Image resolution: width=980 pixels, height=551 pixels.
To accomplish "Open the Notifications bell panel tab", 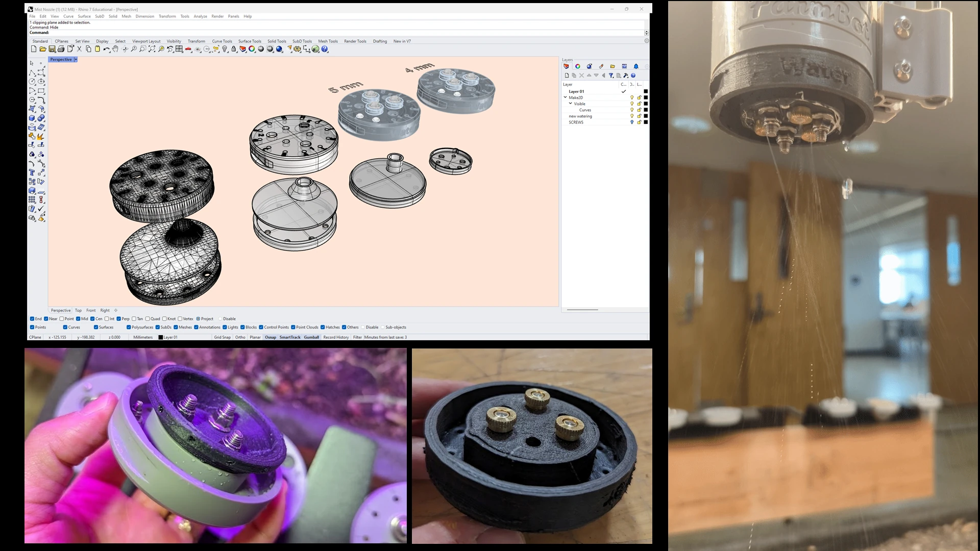I will pyautogui.click(x=636, y=66).
